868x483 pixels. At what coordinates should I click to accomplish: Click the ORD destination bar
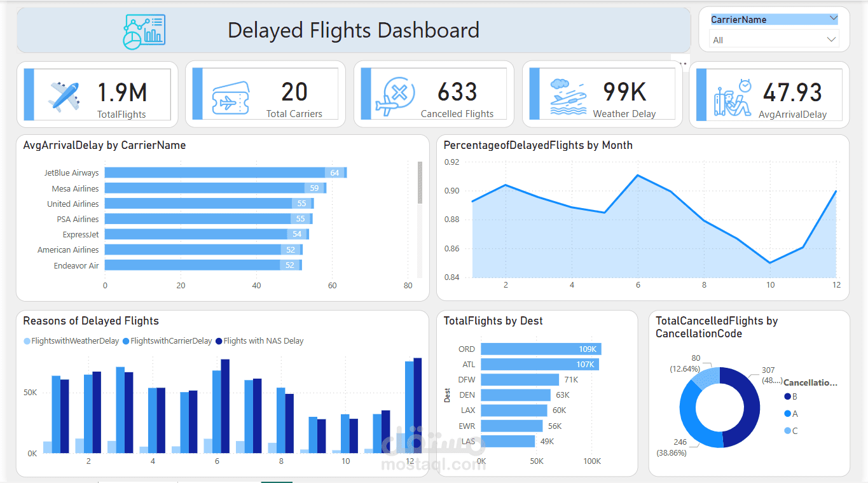tap(541, 349)
